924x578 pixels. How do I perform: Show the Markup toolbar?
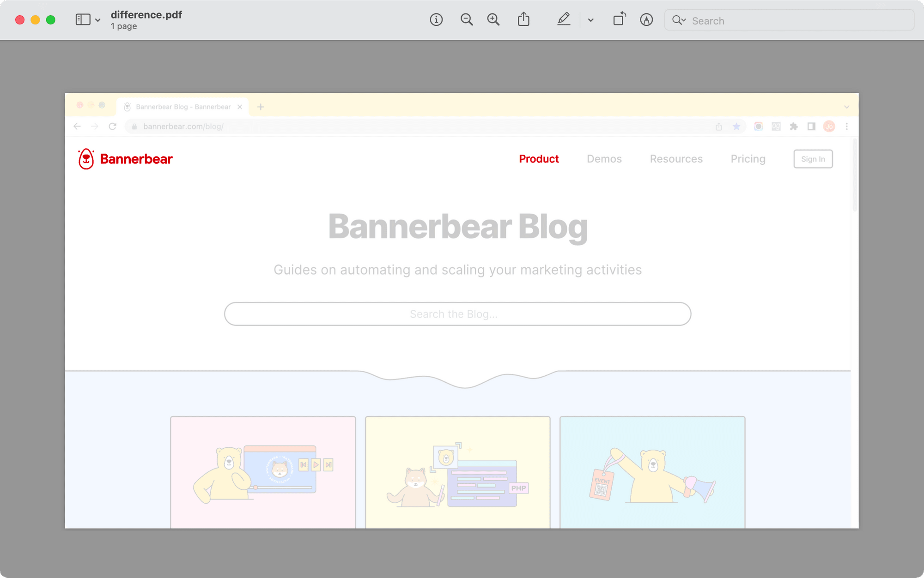(646, 20)
